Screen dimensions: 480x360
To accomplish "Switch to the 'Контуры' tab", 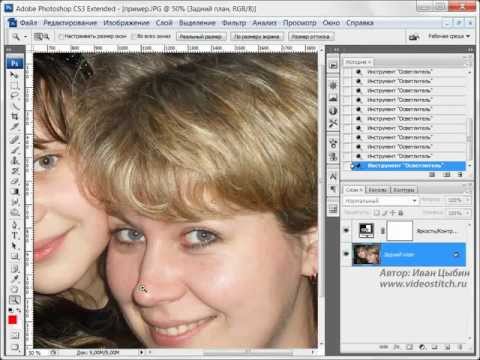I will click(x=404, y=190).
